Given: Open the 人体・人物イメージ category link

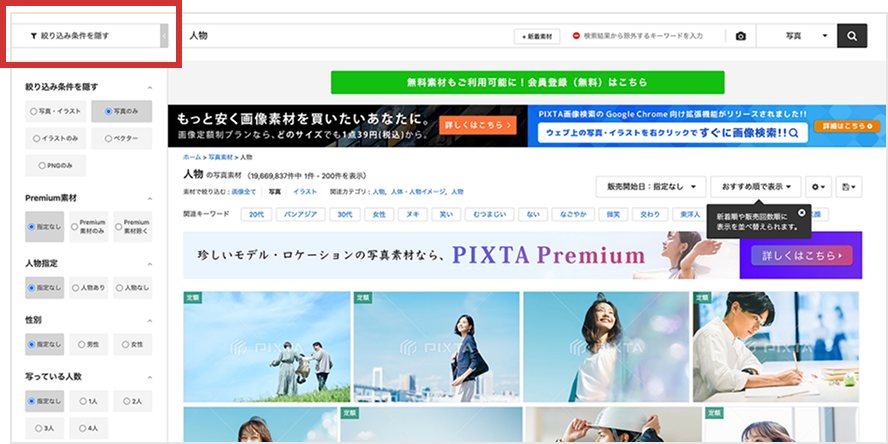Looking at the screenshot, I should [x=418, y=192].
